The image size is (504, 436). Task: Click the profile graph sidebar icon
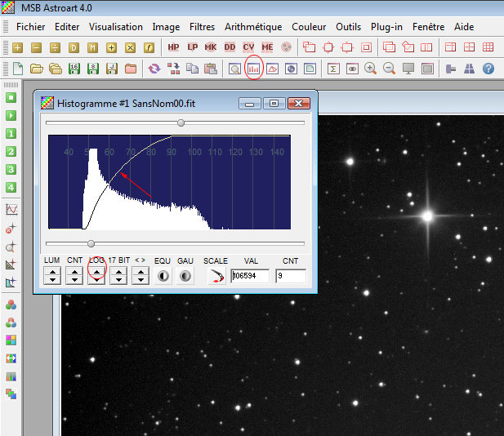[x=11, y=210]
